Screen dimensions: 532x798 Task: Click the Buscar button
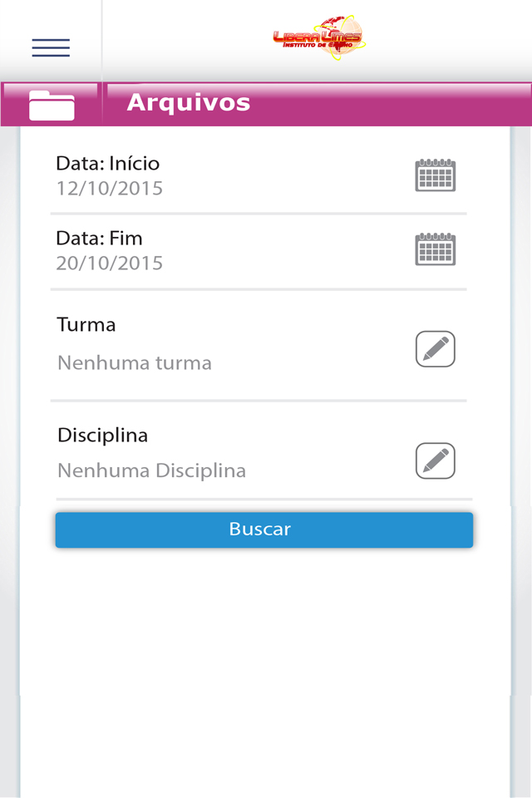(x=264, y=530)
